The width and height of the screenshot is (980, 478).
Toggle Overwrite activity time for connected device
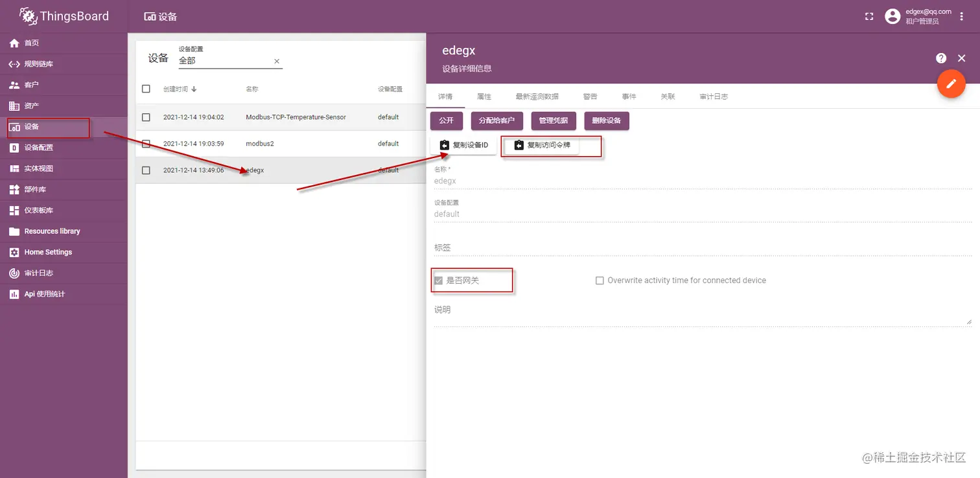point(600,280)
